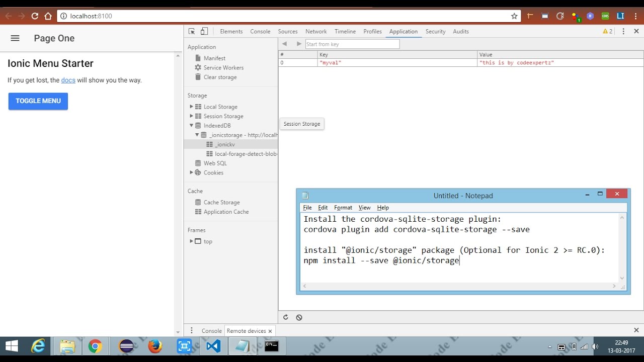Open Notepad's Edit menu

[323, 208]
